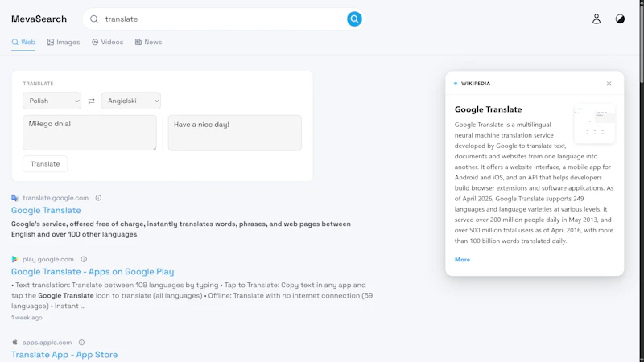Click the apps.apple.com URL text

[x=47, y=343]
